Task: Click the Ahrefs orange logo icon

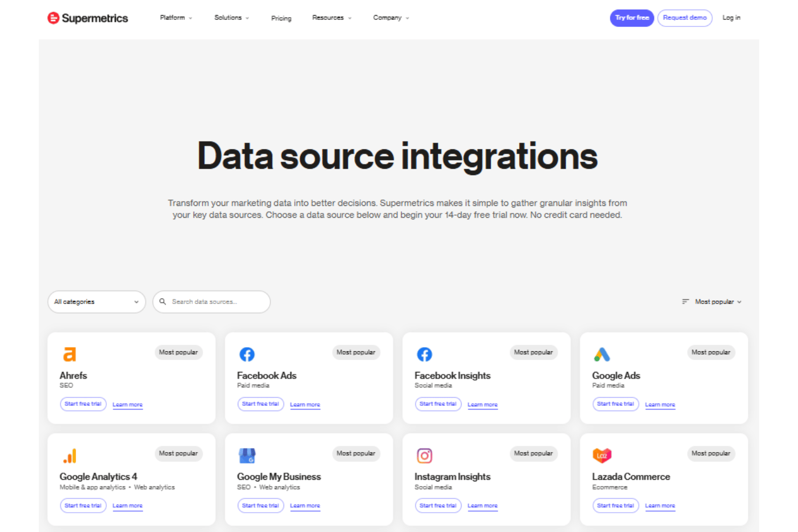Action: [x=70, y=354]
